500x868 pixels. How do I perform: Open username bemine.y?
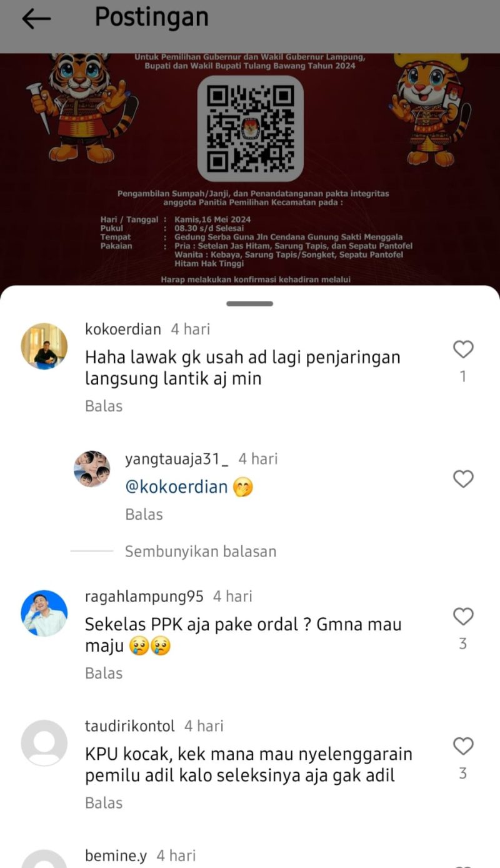116,855
